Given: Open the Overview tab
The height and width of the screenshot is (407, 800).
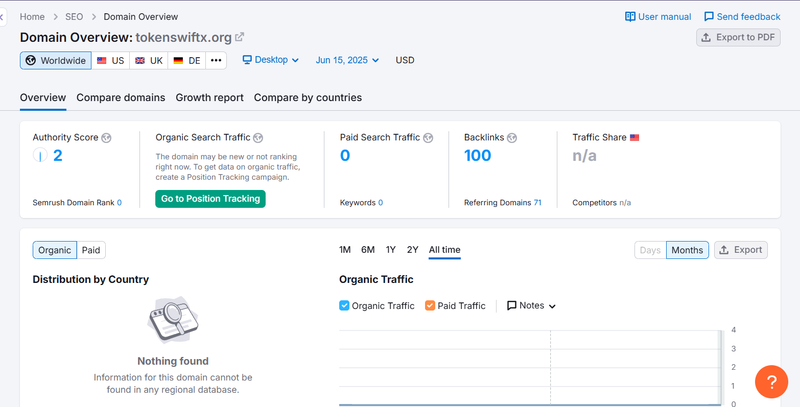Looking at the screenshot, I should point(43,97).
